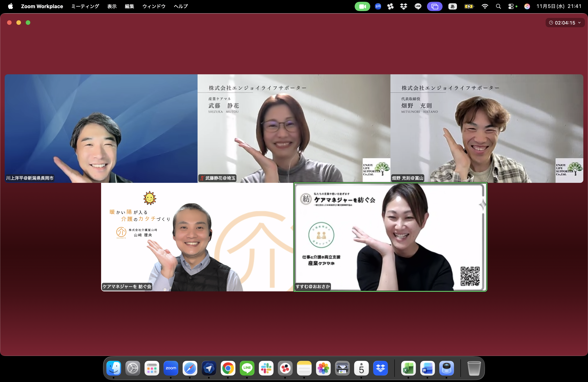Open Slack from the Dock
Screen dimensions: 588x382
[x=266, y=368]
